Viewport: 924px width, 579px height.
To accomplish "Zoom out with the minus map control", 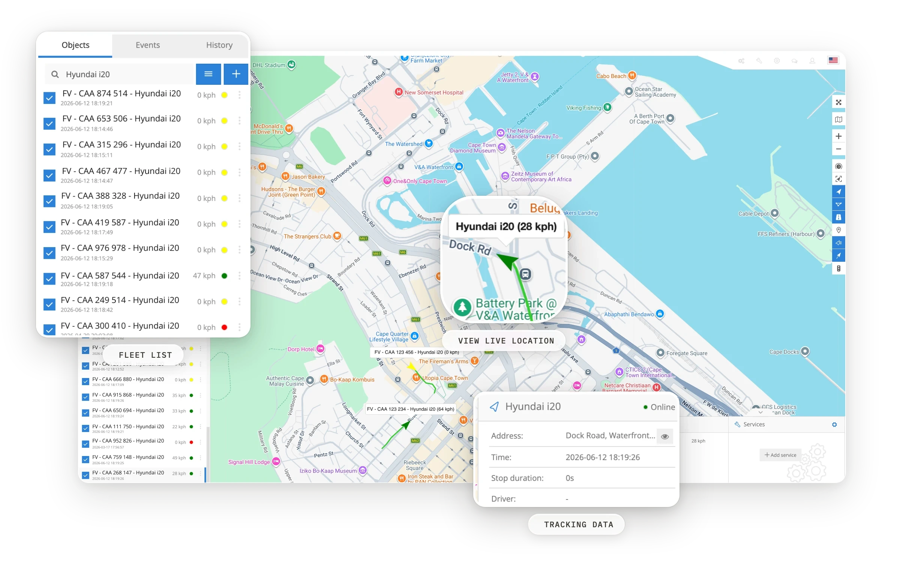I will coord(838,149).
